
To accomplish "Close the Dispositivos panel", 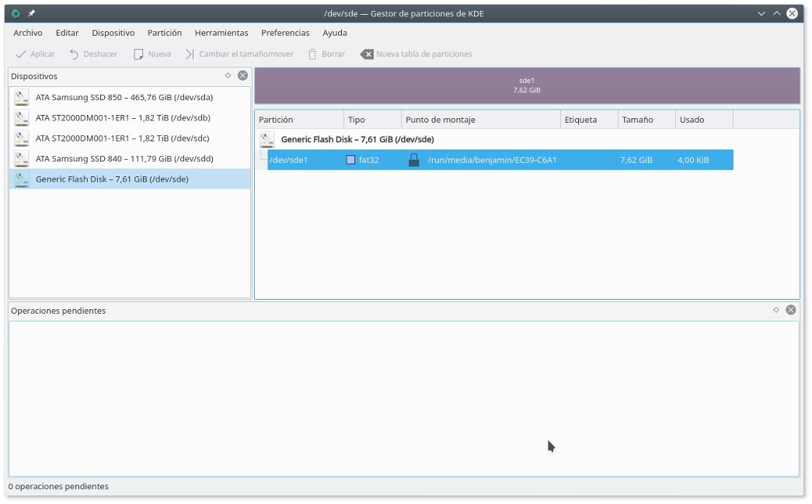I will (x=242, y=75).
